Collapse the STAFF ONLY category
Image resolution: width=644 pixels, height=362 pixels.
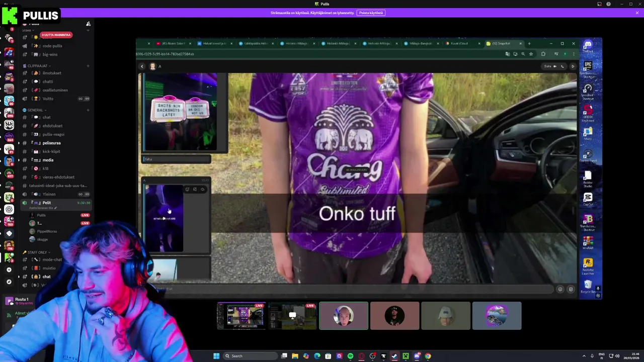click(x=35, y=252)
